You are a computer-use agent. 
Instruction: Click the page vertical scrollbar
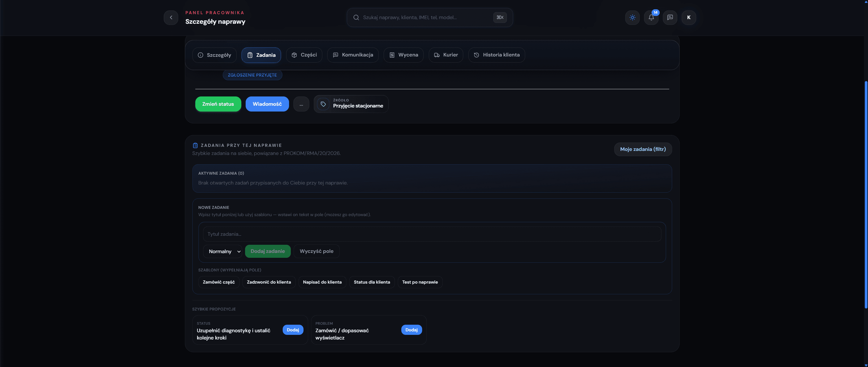click(x=866, y=195)
